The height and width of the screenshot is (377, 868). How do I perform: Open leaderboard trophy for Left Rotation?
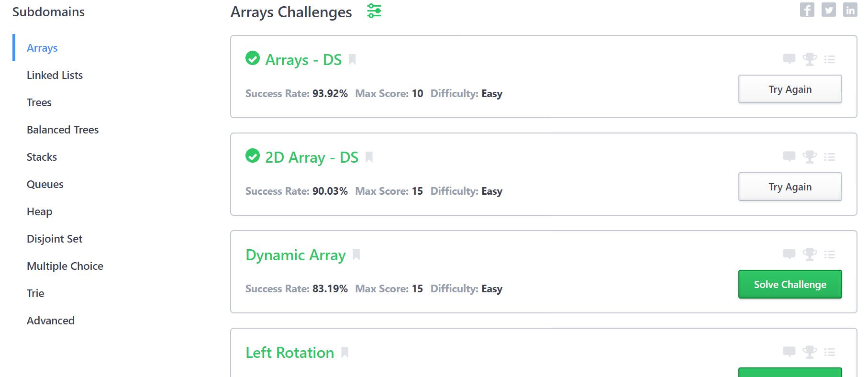[x=809, y=352]
